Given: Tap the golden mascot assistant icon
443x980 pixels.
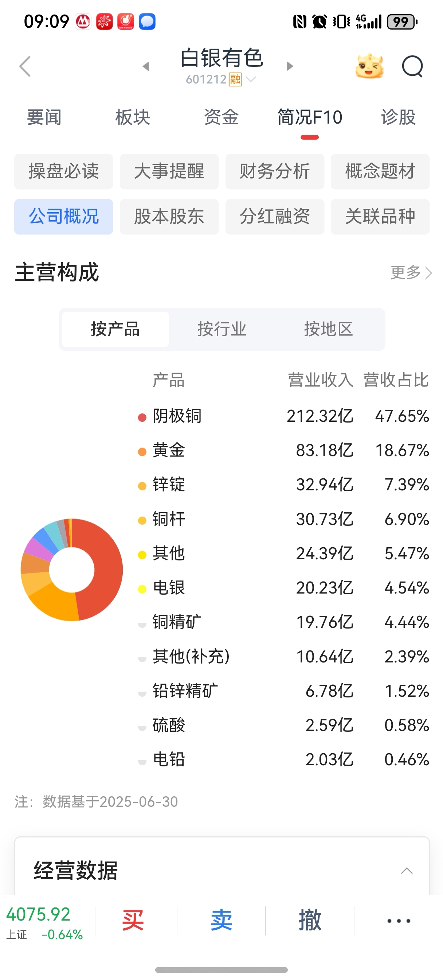Looking at the screenshot, I should point(369,67).
